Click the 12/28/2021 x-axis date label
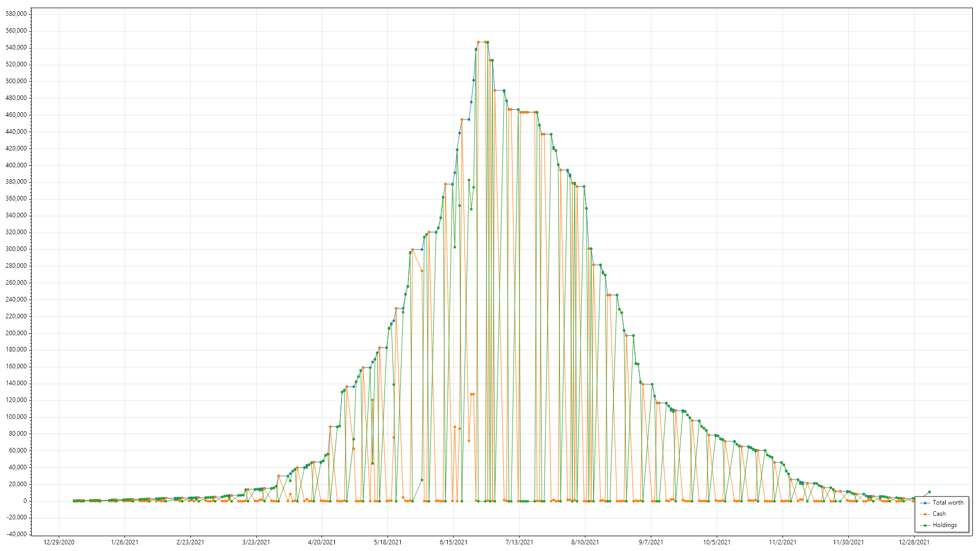The width and height of the screenshot is (980, 551). (x=914, y=542)
